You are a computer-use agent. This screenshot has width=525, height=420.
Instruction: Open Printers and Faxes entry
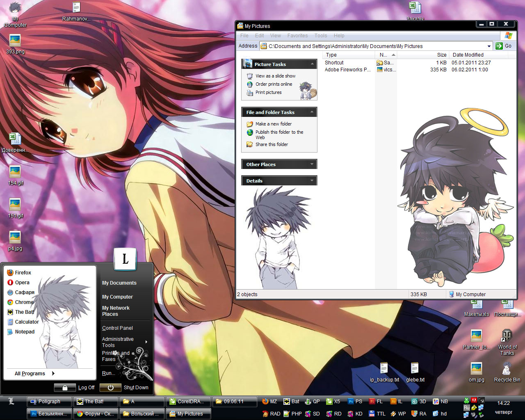[116, 356]
